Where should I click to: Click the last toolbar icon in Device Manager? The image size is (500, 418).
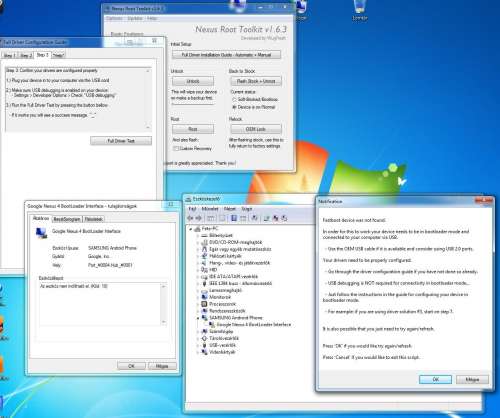pyautogui.click(x=284, y=218)
